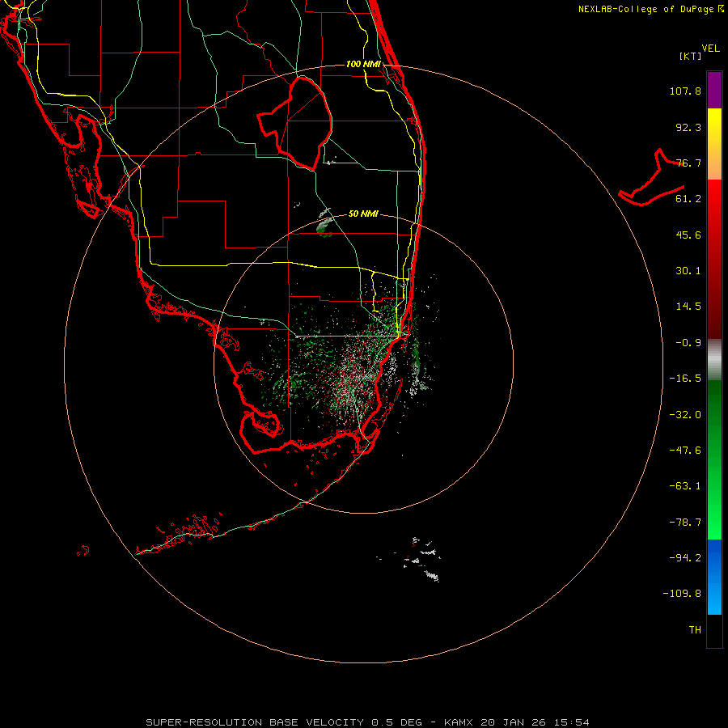Click the gray zero-velocity segment of color bar
The height and width of the screenshot is (728, 728).
click(714, 359)
